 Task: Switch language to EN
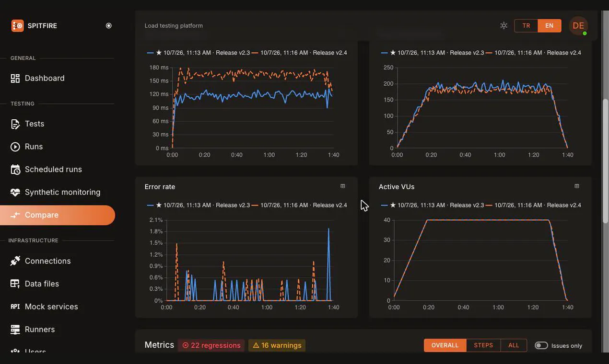pos(550,25)
